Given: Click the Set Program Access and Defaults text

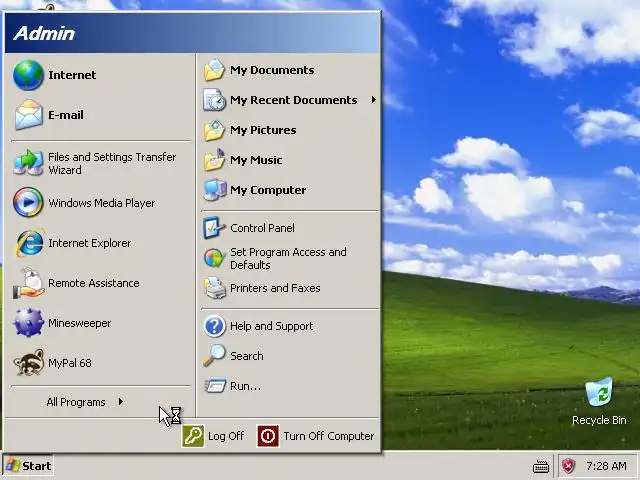Looking at the screenshot, I should [x=288, y=258].
